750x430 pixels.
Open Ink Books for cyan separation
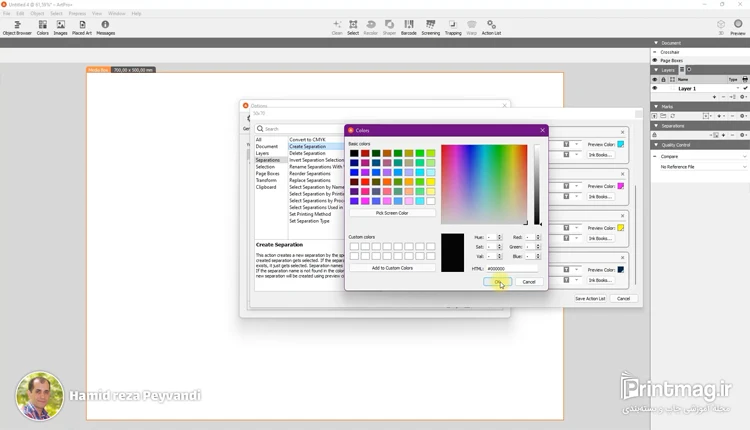pos(600,155)
